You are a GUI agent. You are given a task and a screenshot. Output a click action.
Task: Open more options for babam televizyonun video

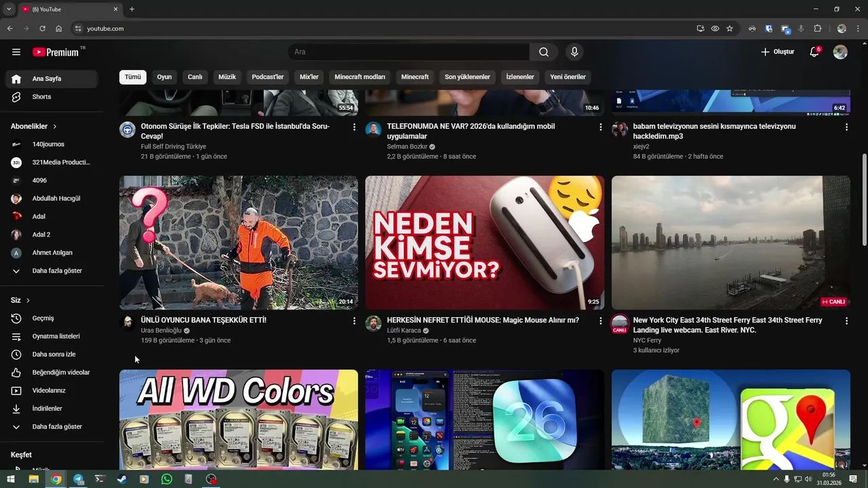(x=846, y=127)
